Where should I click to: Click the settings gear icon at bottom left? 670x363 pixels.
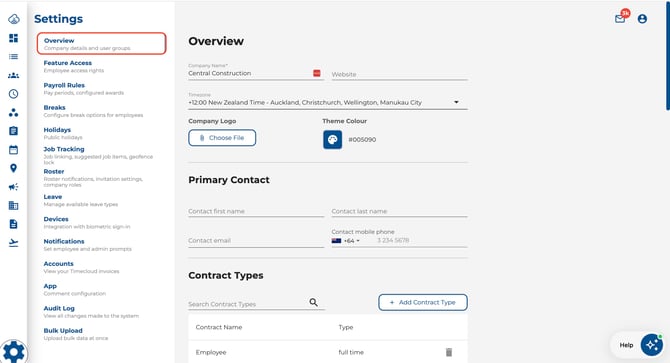tap(14, 352)
